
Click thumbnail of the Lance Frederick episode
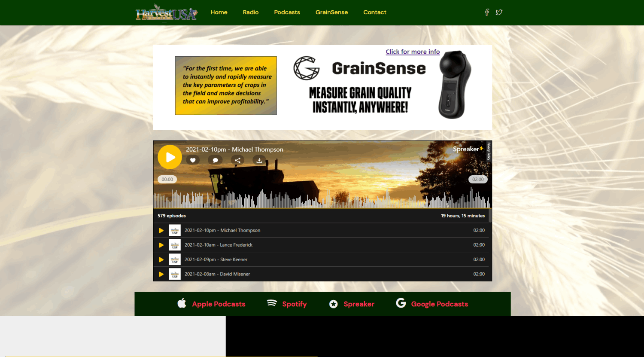coord(175,245)
